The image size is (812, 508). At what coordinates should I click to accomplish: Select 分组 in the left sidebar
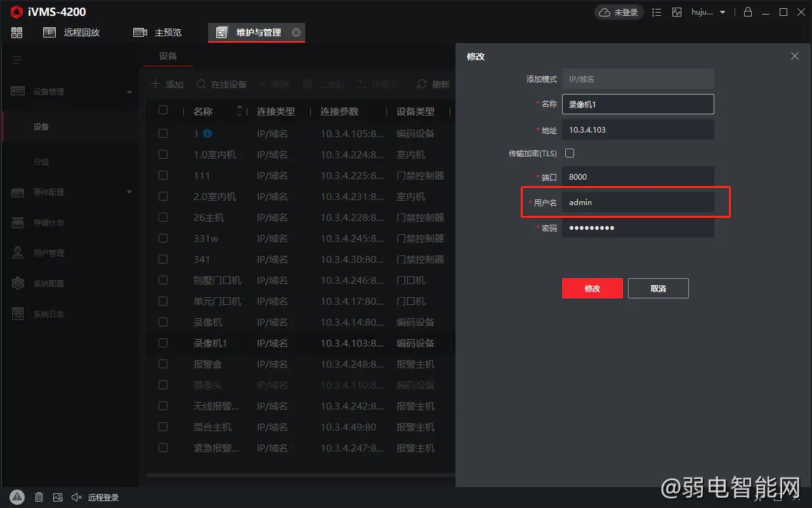(41, 162)
